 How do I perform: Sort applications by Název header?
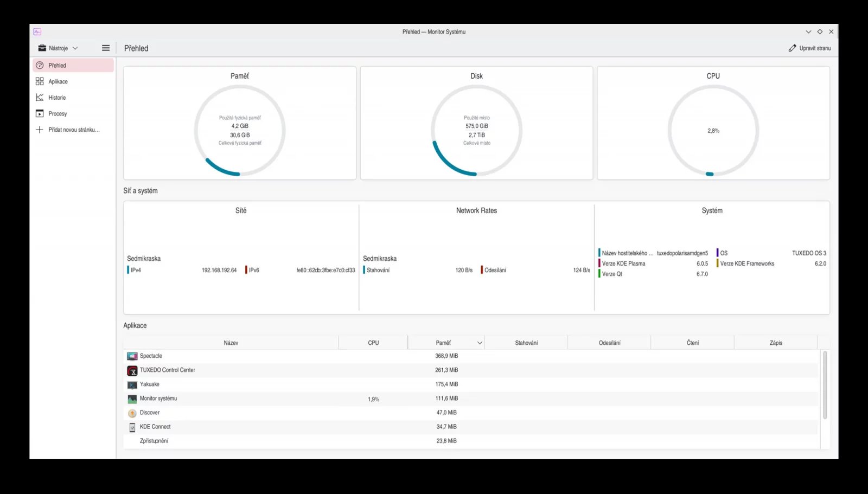click(231, 343)
